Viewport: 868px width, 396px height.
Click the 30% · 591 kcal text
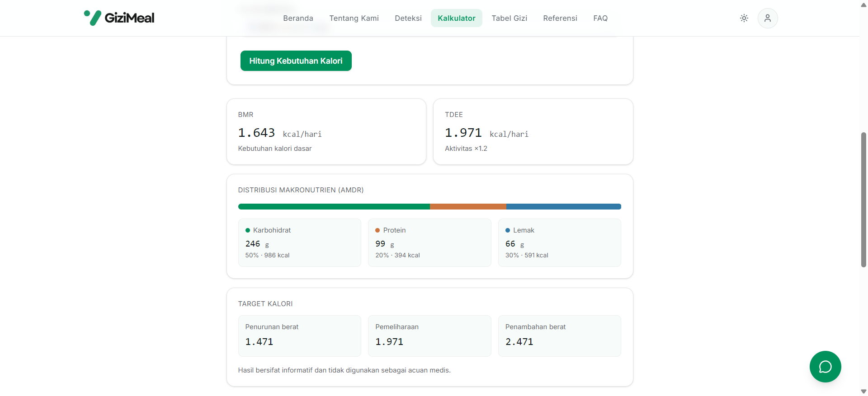coord(527,255)
